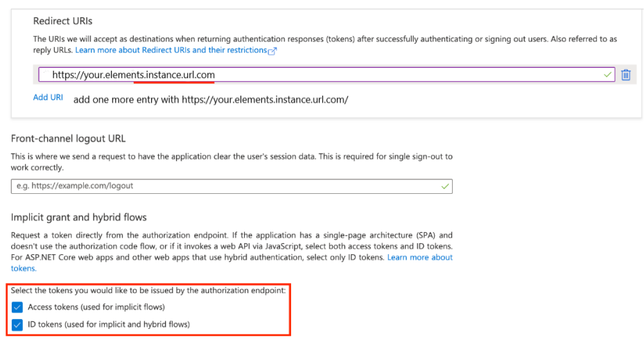The height and width of the screenshot is (349, 644).
Task: Toggle the ID tokens checkbox
Action: pos(17,324)
